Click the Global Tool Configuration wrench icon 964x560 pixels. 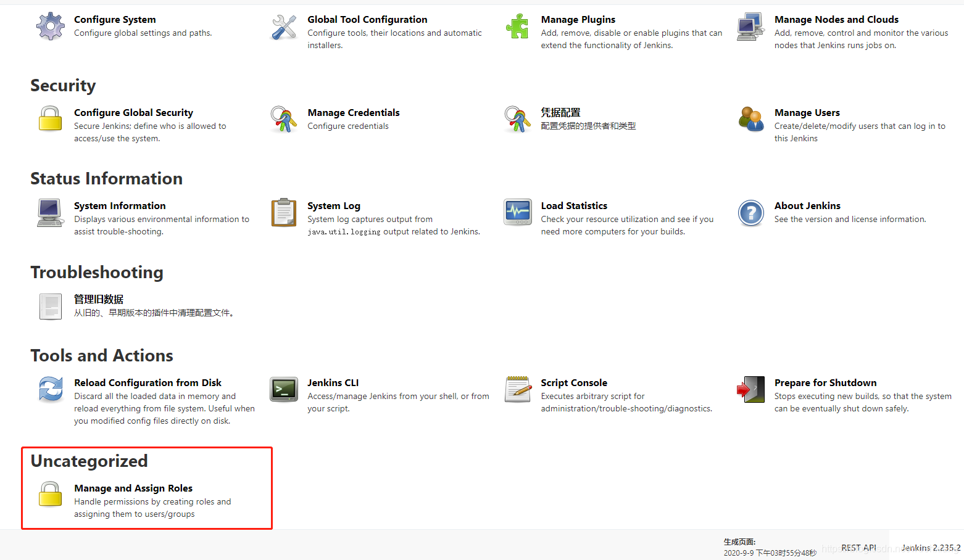tap(284, 27)
